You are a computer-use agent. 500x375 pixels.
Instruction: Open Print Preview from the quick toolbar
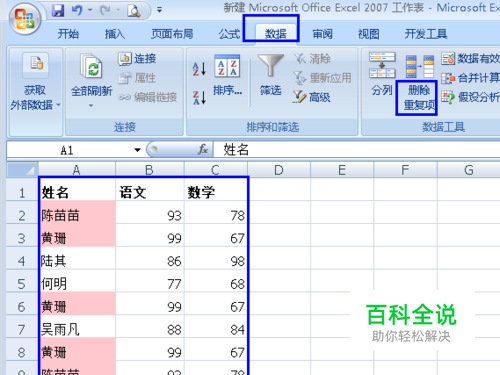coord(133,11)
